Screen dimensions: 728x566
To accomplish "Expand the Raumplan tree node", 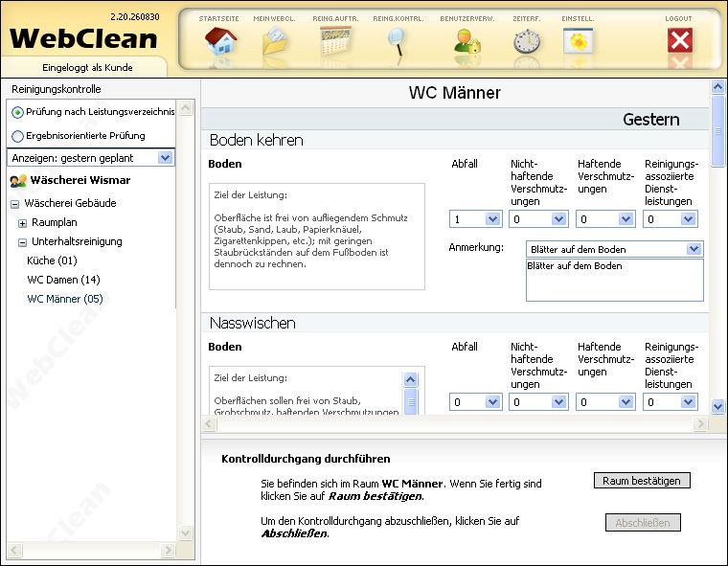I will coord(22,222).
